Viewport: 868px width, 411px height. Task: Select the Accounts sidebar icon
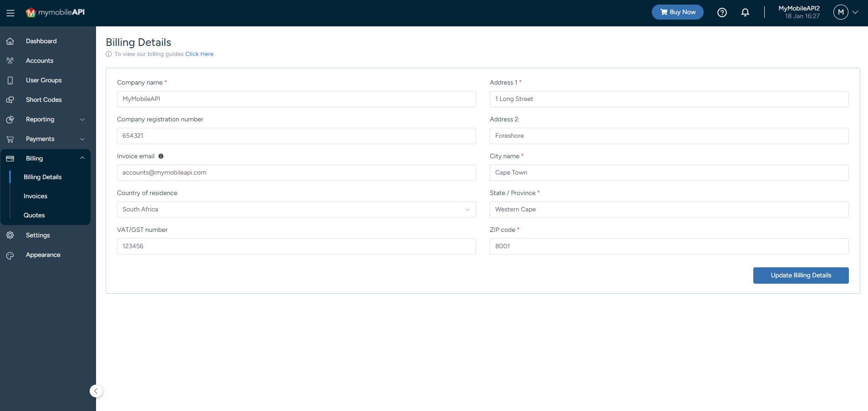(10, 60)
